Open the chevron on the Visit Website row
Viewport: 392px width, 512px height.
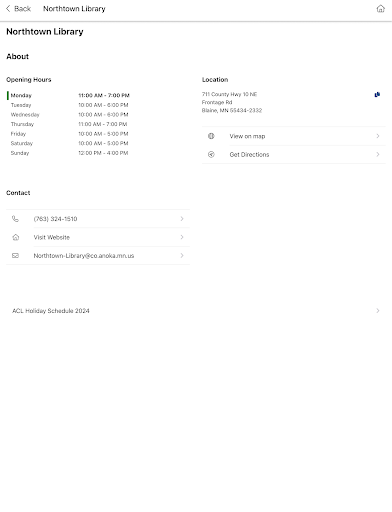(182, 237)
